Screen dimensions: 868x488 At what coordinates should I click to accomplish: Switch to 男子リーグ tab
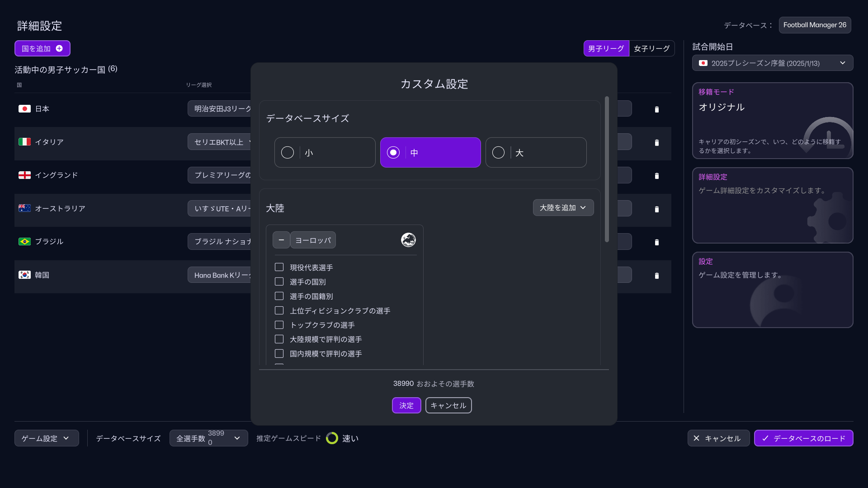(x=606, y=48)
